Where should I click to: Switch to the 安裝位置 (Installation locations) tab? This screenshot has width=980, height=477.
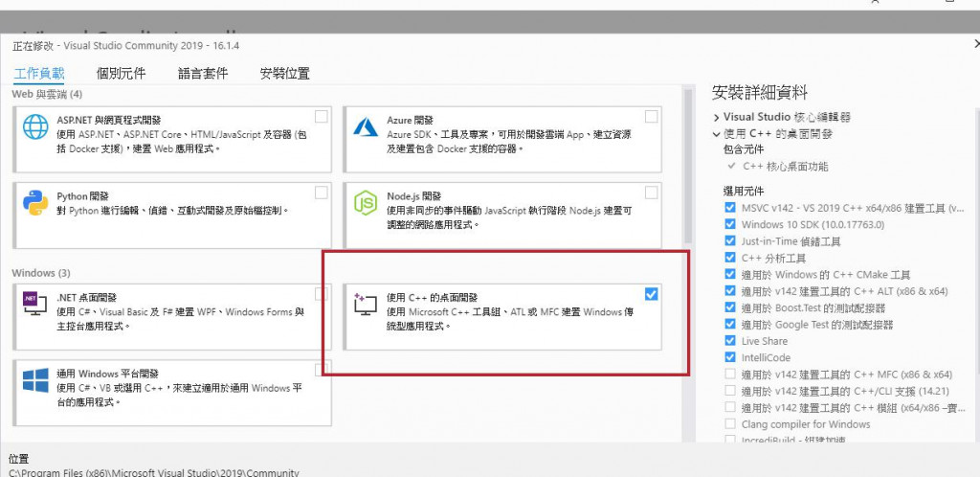(284, 73)
